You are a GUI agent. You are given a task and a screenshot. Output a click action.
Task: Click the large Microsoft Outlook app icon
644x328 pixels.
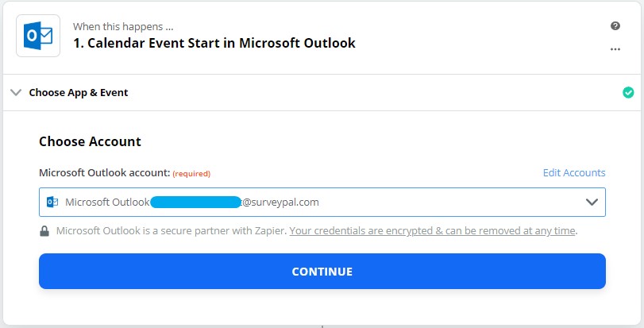coord(38,36)
